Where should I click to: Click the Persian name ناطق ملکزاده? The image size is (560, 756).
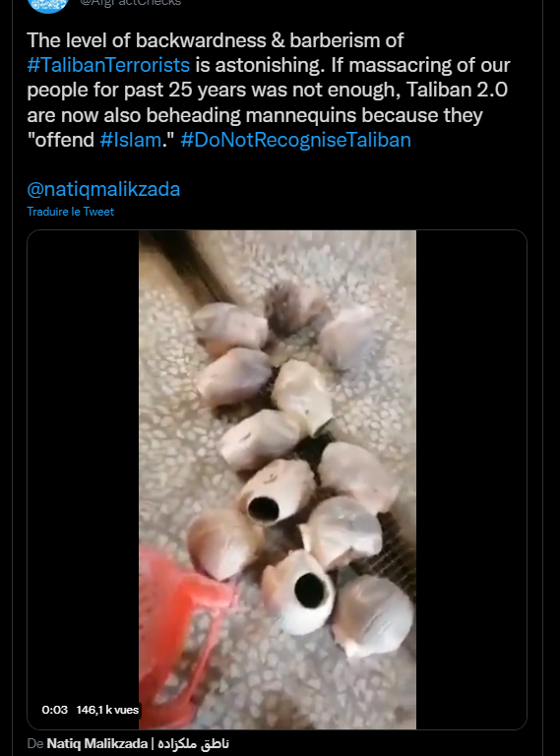193,743
